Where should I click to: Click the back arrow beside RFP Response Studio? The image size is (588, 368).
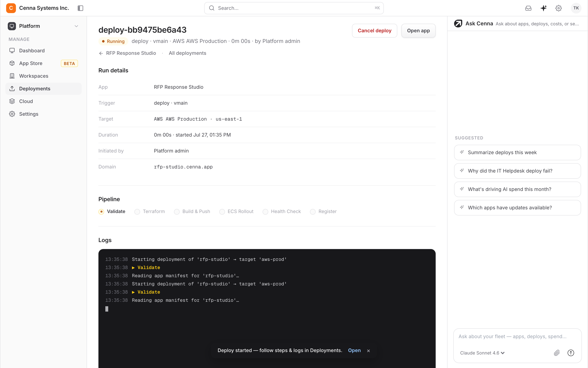pyautogui.click(x=101, y=53)
